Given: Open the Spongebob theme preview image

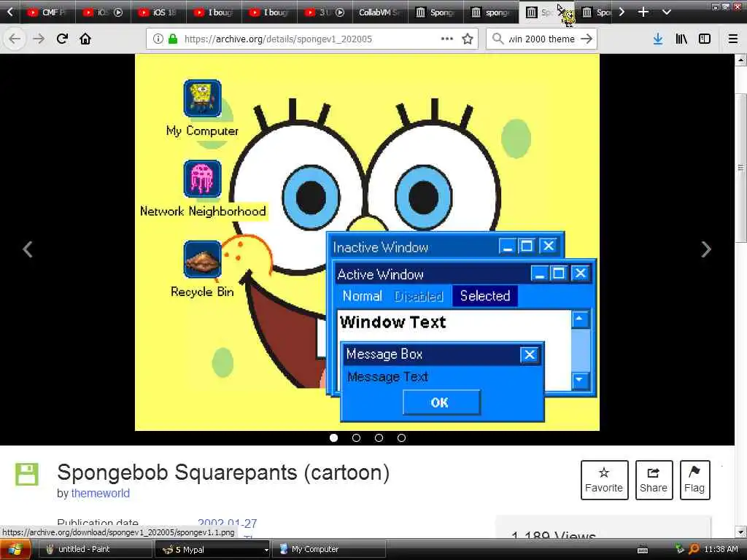Looking at the screenshot, I should pos(367,242).
